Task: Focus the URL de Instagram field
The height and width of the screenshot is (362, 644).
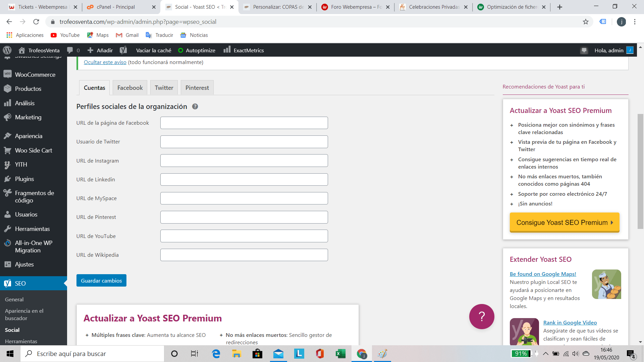Action: click(244, 161)
